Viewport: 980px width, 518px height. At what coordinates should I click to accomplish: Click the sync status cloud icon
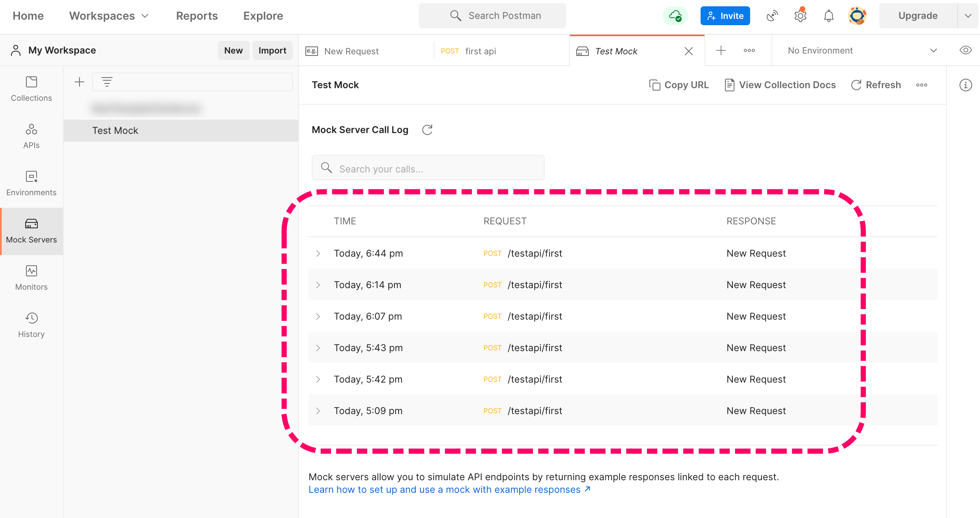[x=675, y=16]
